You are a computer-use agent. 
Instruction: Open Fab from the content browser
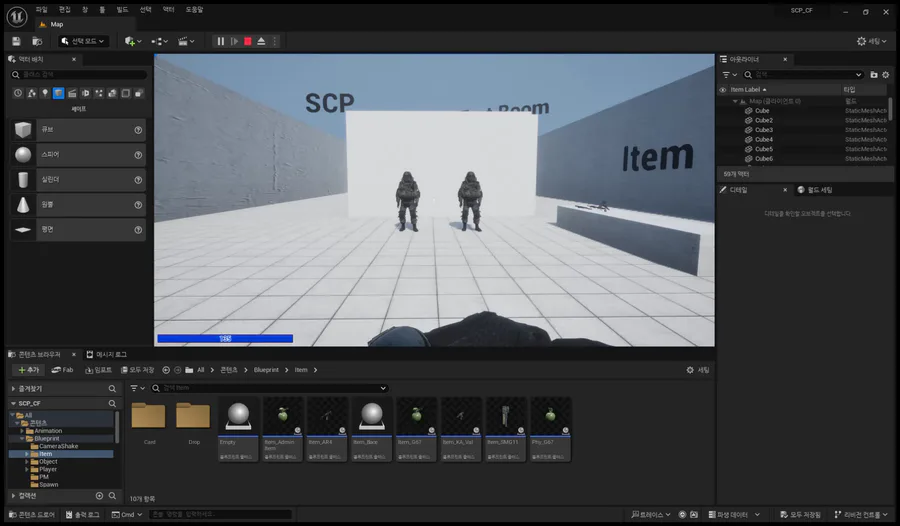tap(63, 370)
